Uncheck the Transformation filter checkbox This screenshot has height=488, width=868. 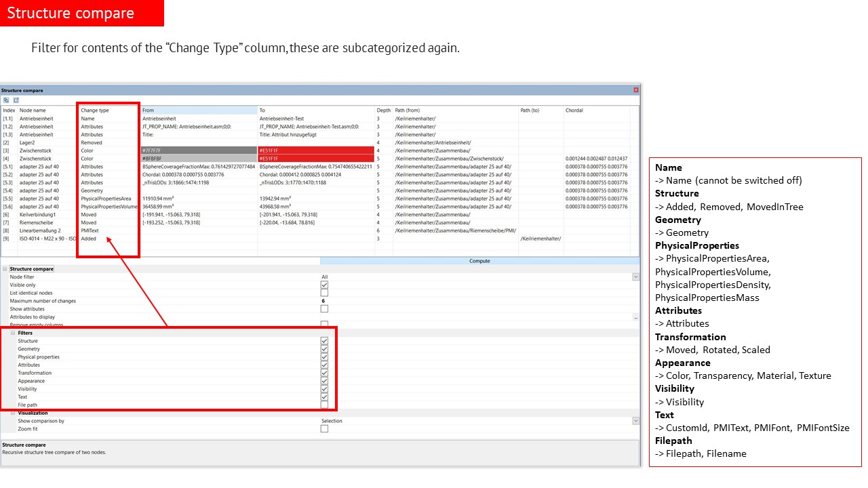(x=324, y=373)
